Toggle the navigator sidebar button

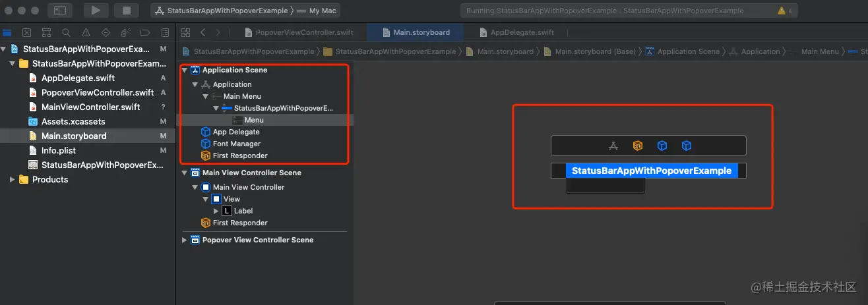[60, 11]
